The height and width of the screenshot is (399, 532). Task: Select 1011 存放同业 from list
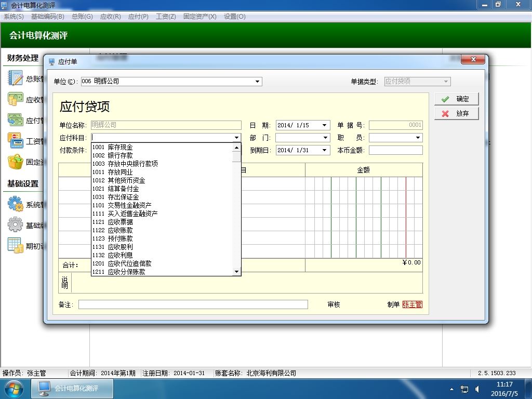(x=162, y=172)
